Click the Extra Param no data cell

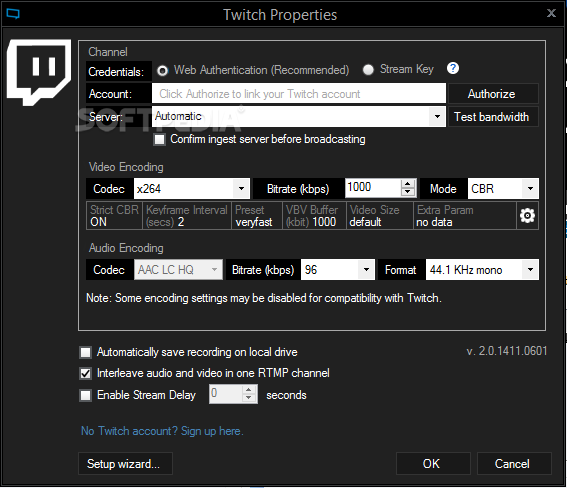pyautogui.click(x=465, y=216)
